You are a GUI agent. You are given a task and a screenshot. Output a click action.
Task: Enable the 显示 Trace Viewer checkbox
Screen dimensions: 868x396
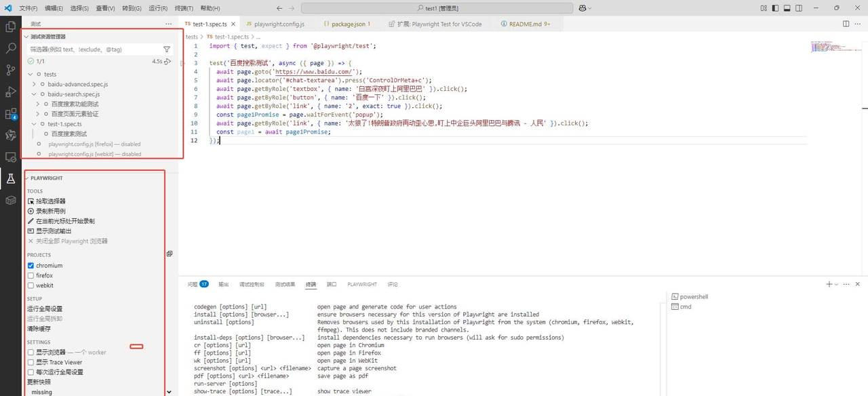(x=31, y=362)
